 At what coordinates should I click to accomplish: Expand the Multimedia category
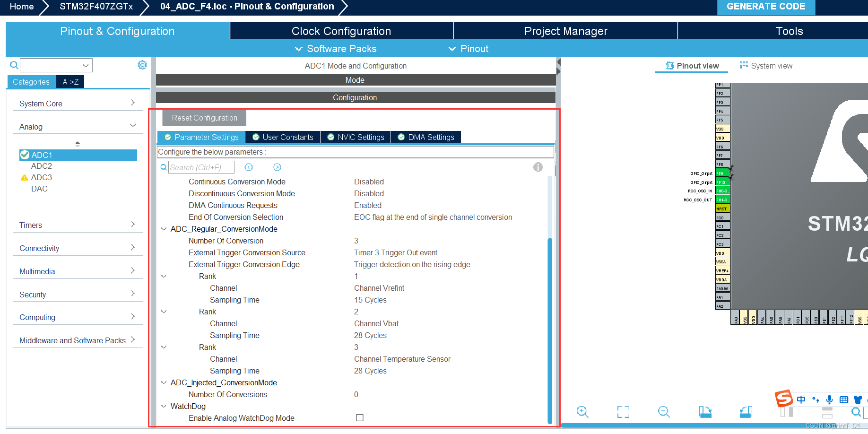(78, 271)
